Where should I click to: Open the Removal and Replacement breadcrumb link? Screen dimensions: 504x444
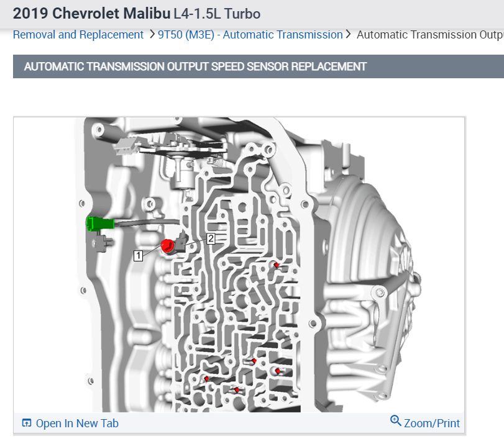pos(78,35)
